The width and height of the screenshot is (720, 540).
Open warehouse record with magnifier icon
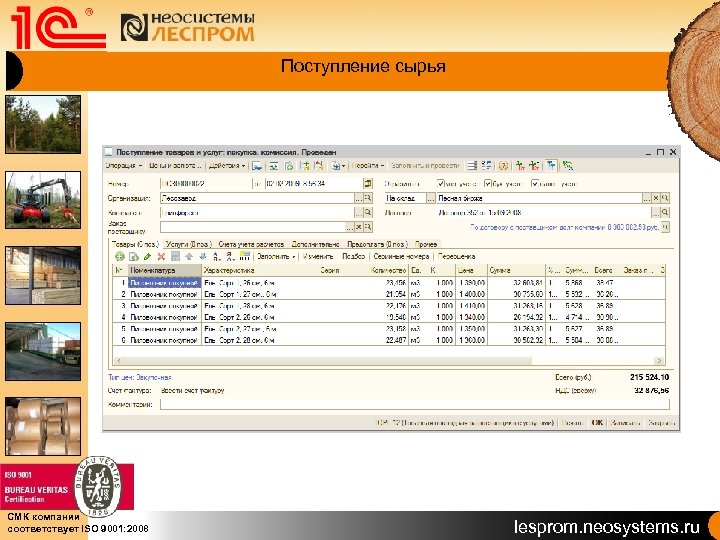(665, 198)
